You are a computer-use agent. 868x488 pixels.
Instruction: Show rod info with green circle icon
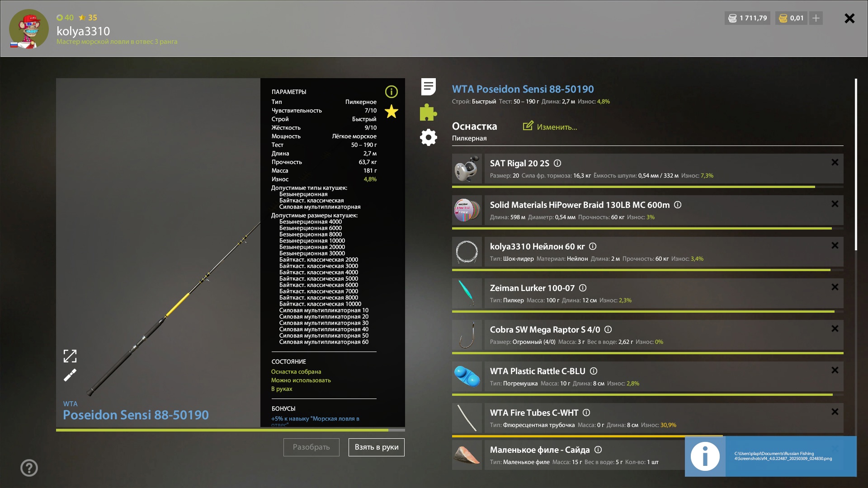[391, 92]
